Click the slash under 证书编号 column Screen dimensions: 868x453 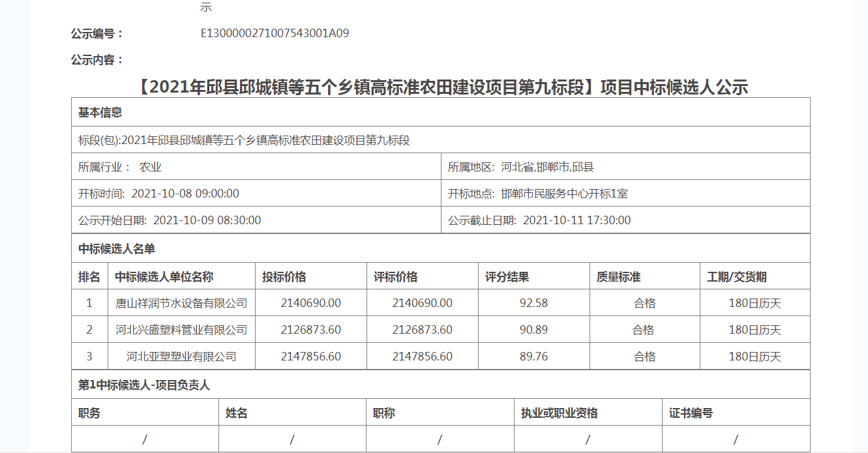(x=736, y=439)
